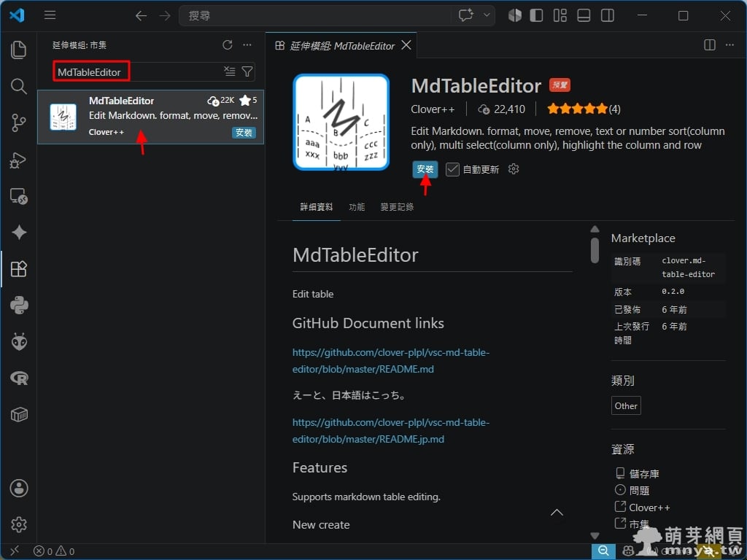The image size is (747, 560).
Task: Click the readme scrollbar thumb
Action: pyautogui.click(x=595, y=250)
